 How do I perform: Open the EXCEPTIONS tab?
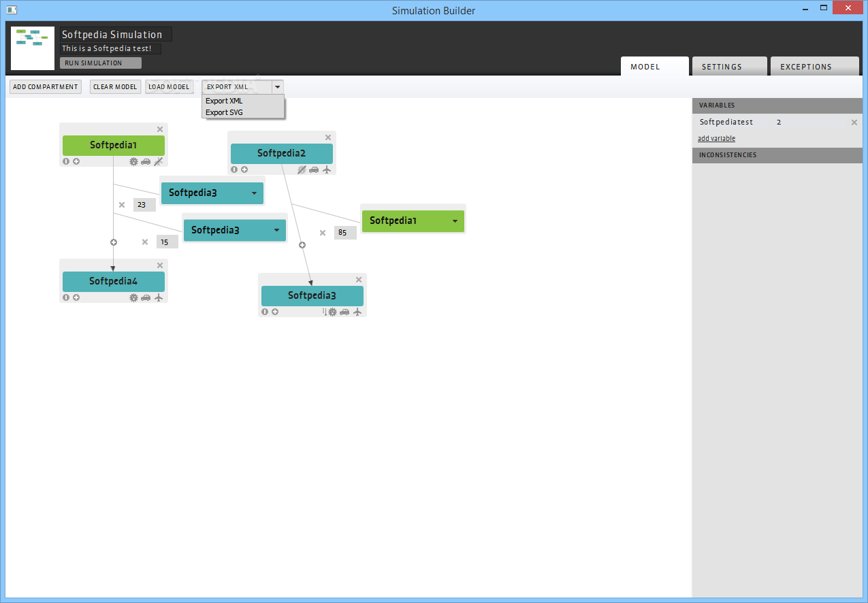(x=814, y=66)
